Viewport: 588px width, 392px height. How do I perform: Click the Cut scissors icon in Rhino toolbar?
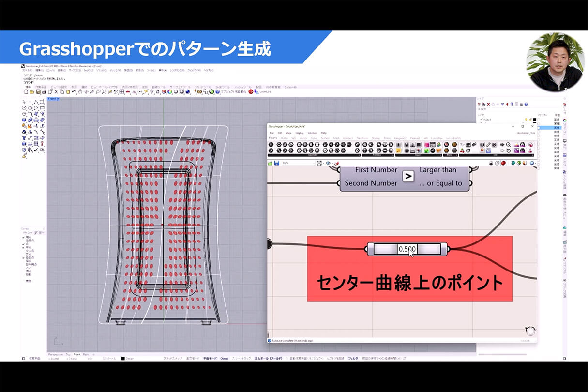(56, 91)
